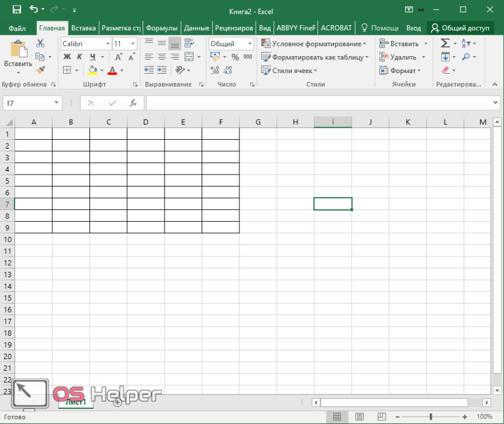Switch to Page Break Preview in status bar
The width and height of the screenshot is (504, 424).
pyautogui.click(x=381, y=417)
